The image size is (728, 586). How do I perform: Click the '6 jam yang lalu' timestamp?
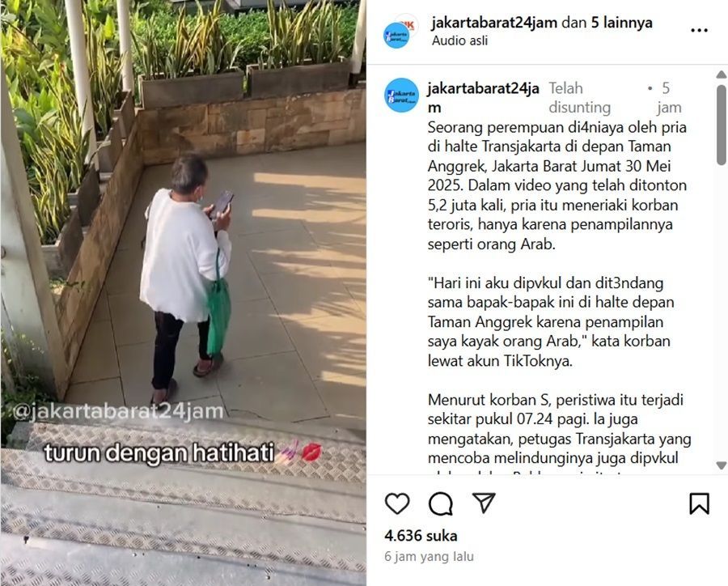(x=429, y=556)
